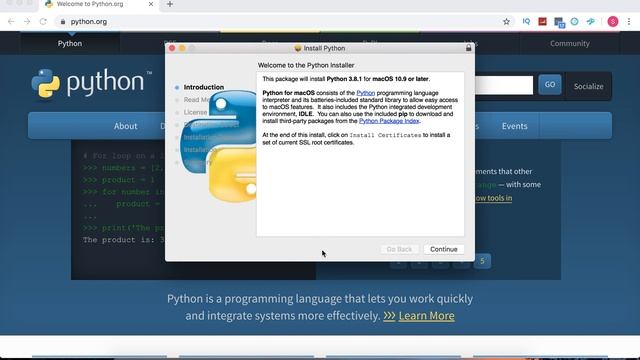
Task: Click the red extension icon in toolbar
Action: pos(542,21)
